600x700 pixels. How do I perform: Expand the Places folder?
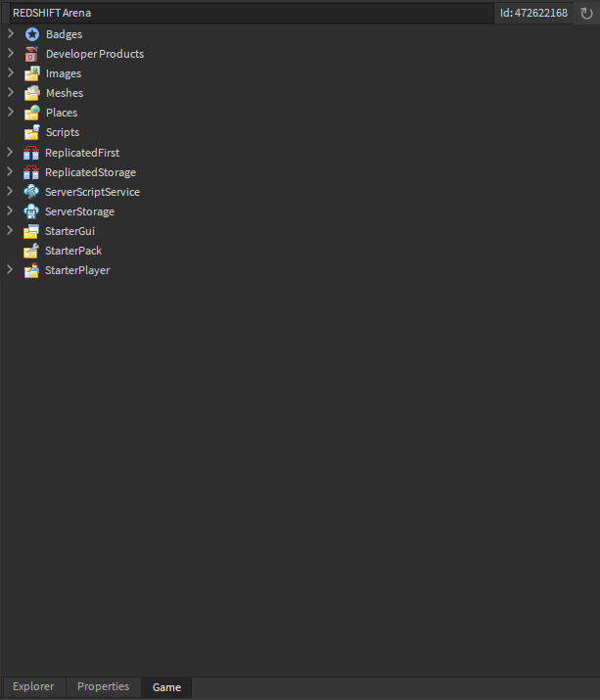pos(11,112)
